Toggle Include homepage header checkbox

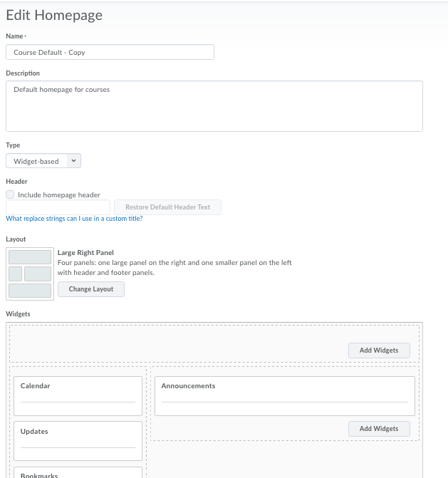coord(10,194)
